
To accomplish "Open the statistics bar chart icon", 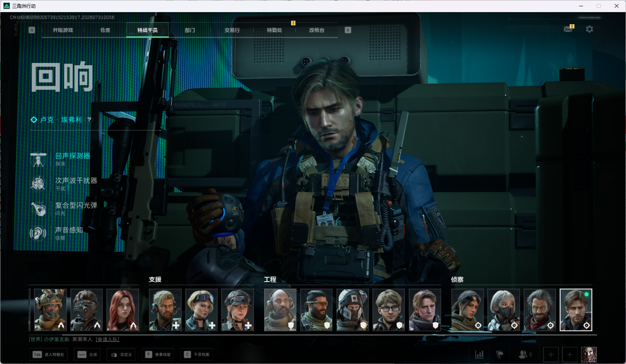I will (x=479, y=355).
